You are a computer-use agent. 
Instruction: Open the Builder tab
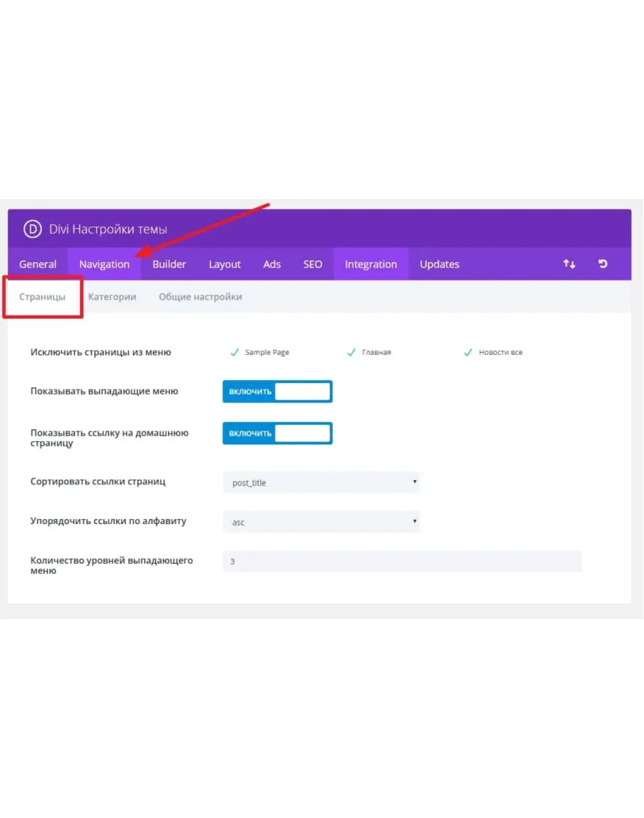(x=169, y=264)
